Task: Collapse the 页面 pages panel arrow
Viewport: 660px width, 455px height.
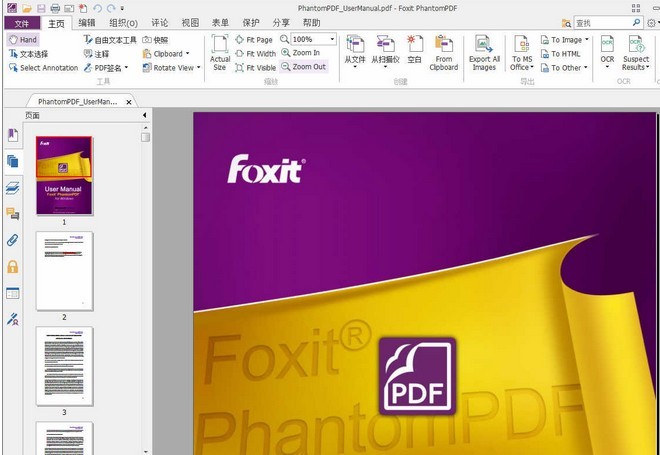Action: pos(144,115)
